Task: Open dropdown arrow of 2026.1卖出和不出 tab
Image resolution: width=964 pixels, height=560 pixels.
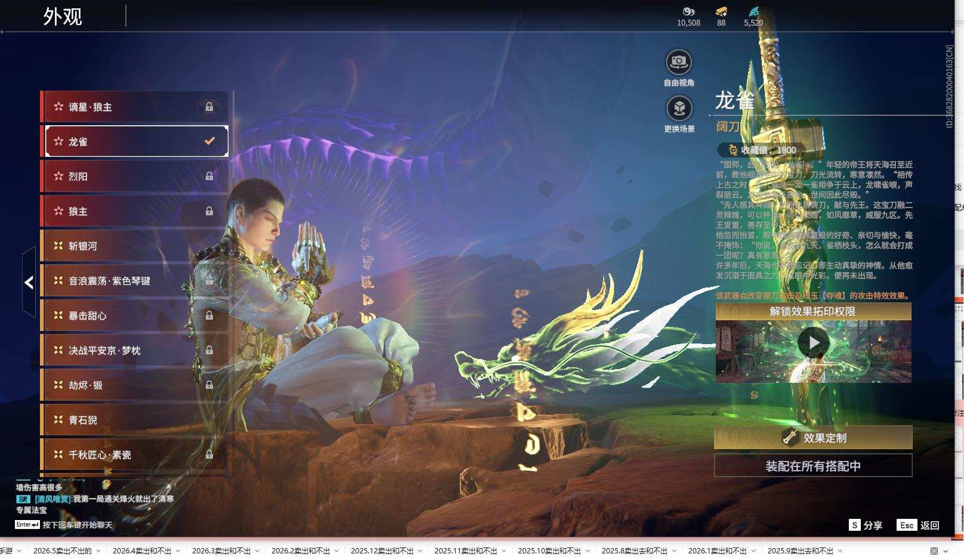Action: pyautogui.click(x=754, y=551)
